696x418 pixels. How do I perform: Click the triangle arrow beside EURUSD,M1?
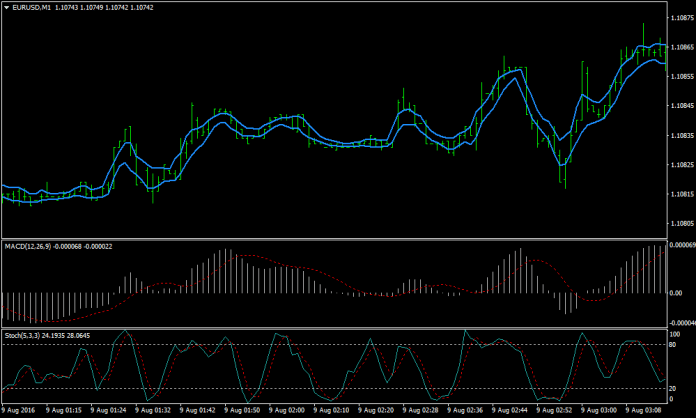point(6,7)
